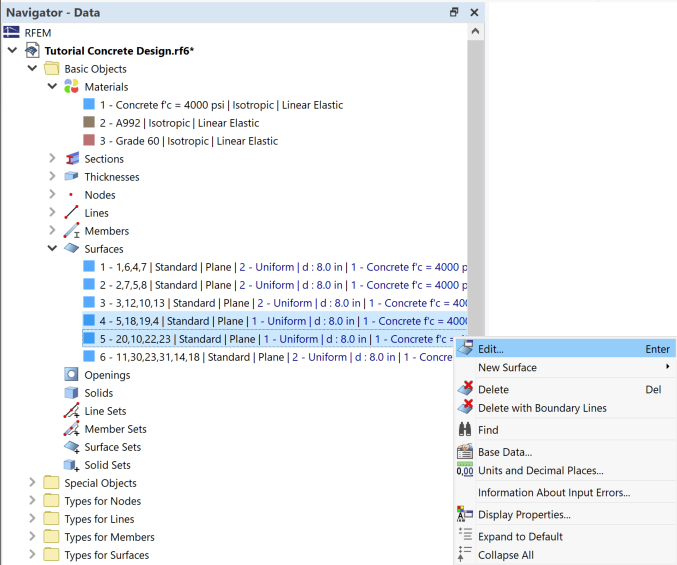Screen dimensions: 677x565
Task: Collapse the Materials node
Action: tap(52, 86)
